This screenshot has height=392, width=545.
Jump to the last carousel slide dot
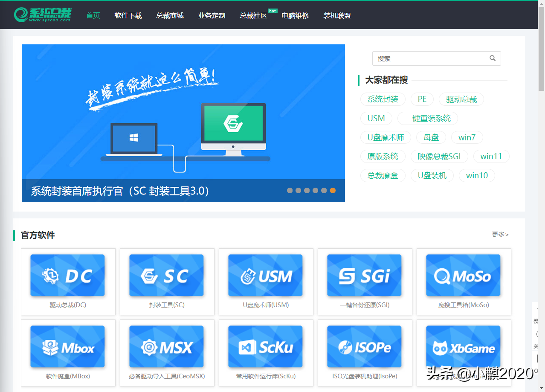point(332,190)
